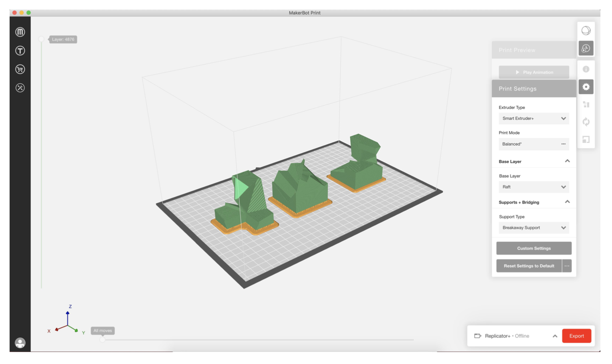Open the Base Layer Raft dropdown
The image size is (612, 364).
[534, 187]
